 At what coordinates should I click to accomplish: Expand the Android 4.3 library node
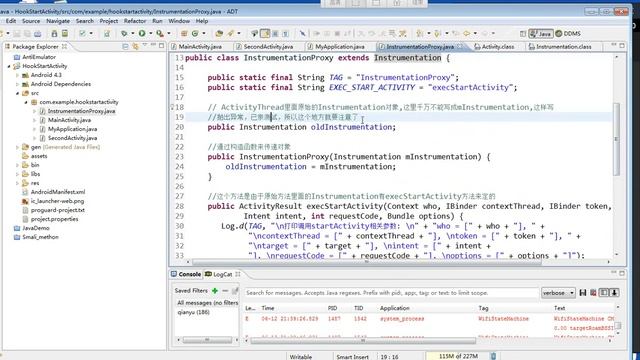[18, 75]
